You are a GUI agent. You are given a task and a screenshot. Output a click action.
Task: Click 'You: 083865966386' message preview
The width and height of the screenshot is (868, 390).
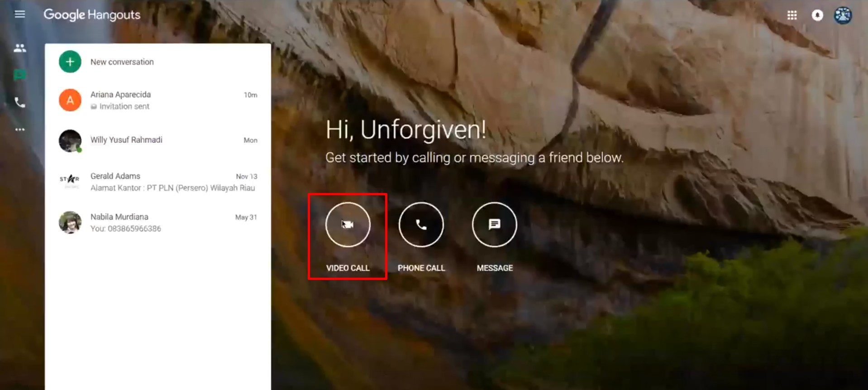[126, 229]
